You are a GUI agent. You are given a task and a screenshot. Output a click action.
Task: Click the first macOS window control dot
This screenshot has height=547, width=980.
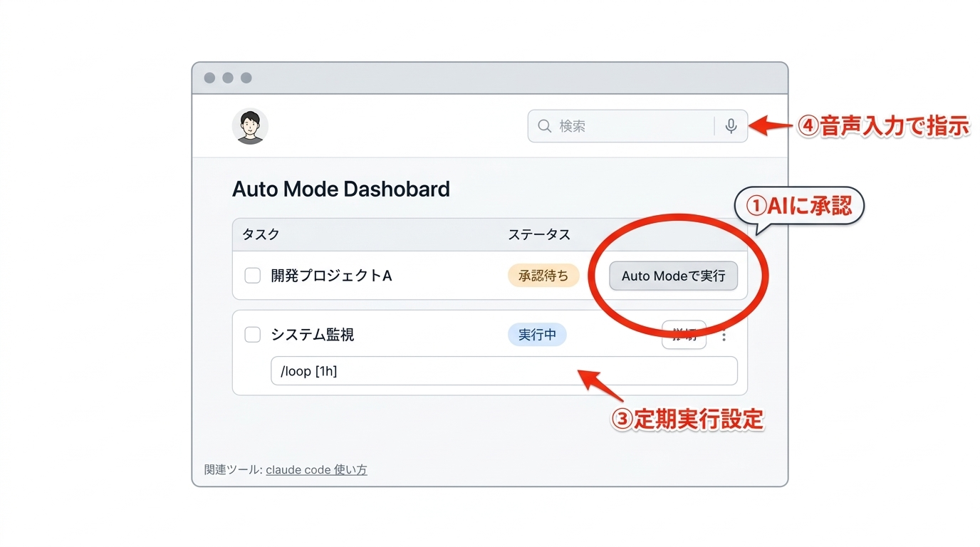209,78
